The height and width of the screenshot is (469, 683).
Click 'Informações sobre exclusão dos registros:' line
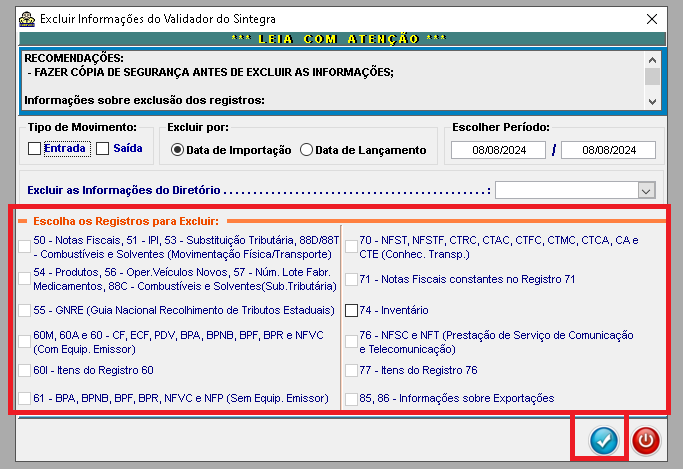(x=144, y=100)
